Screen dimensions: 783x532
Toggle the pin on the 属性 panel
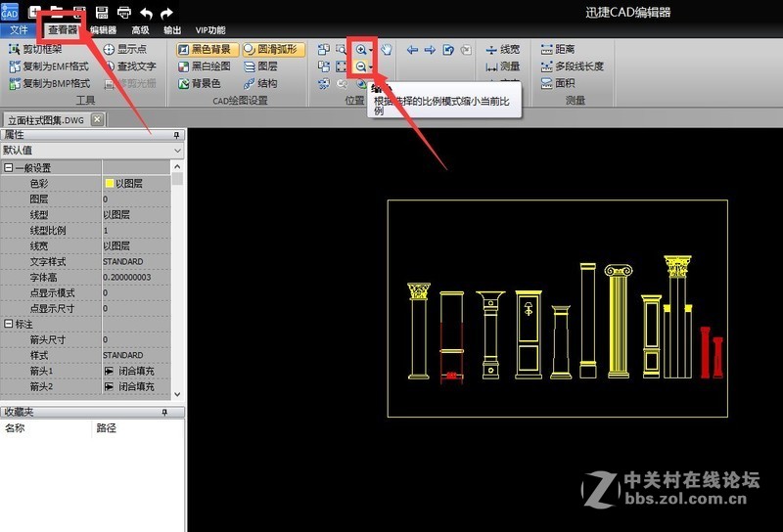(x=176, y=135)
